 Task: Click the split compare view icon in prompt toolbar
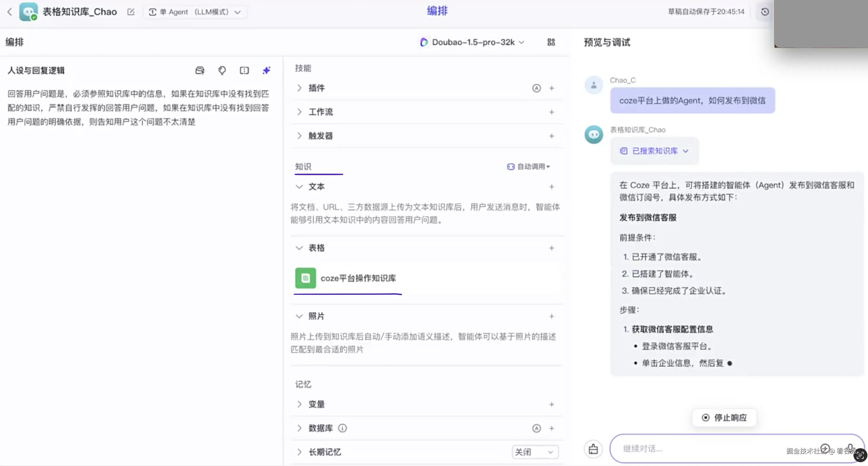244,70
